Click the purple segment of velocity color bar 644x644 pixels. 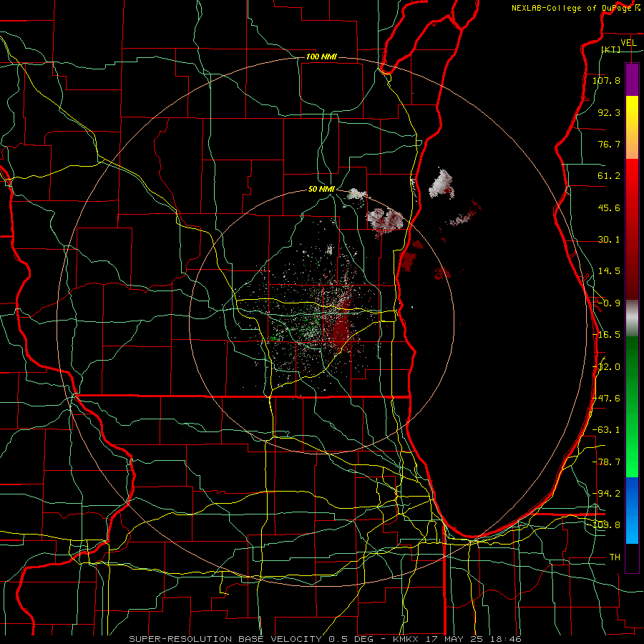pos(632,79)
